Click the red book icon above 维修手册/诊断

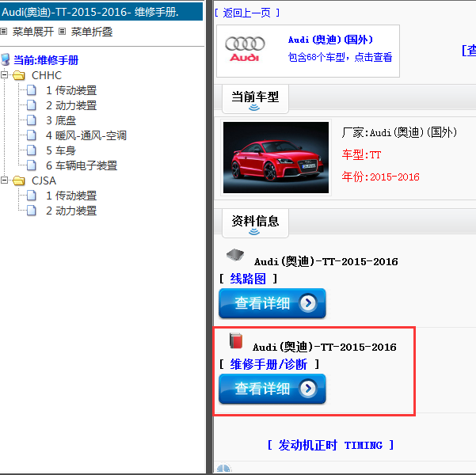point(236,340)
